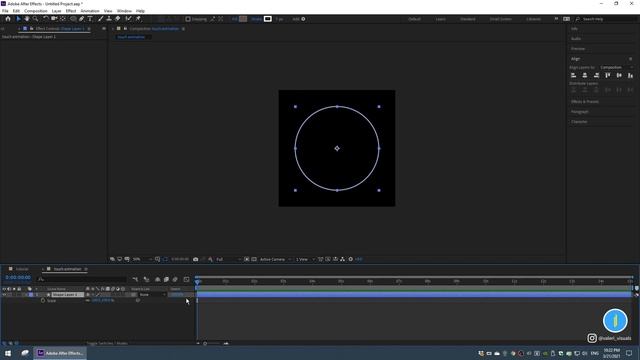The height and width of the screenshot is (360, 640).
Task: Enable motion blur for the composition
Action: pos(175,279)
